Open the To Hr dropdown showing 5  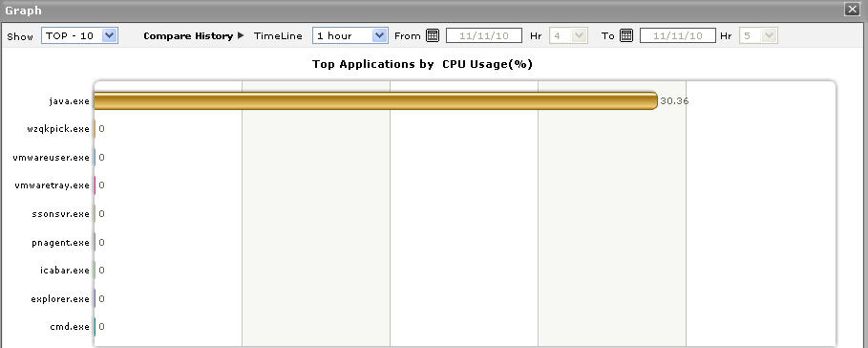point(759,36)
